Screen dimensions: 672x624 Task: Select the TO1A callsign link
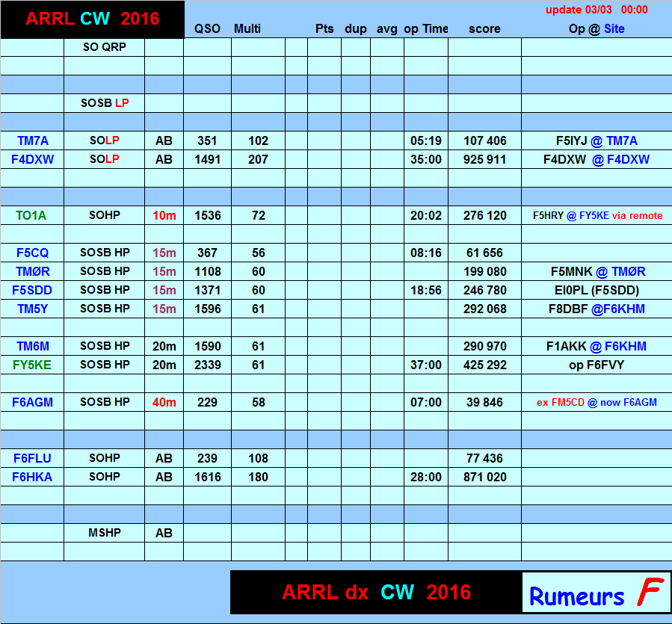pos(31,215)
